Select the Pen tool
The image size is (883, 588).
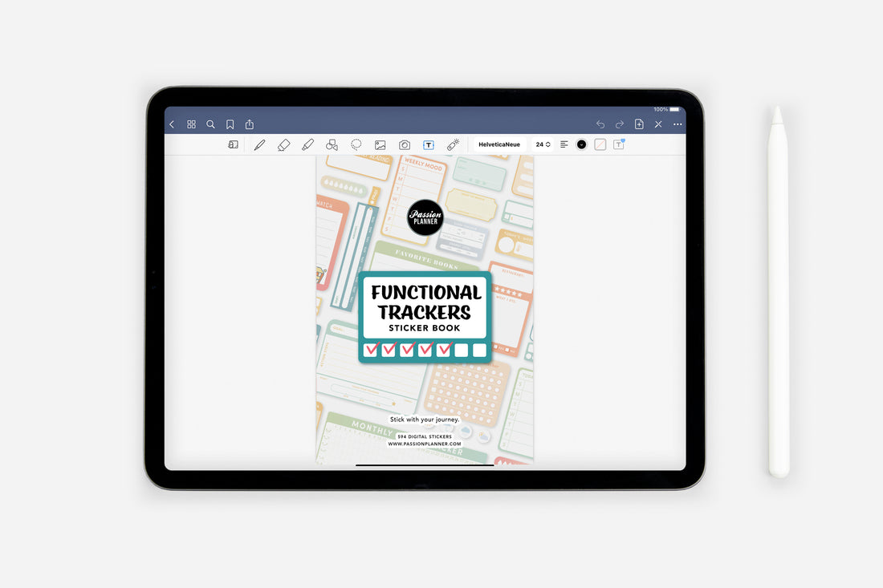coord(259,144)
